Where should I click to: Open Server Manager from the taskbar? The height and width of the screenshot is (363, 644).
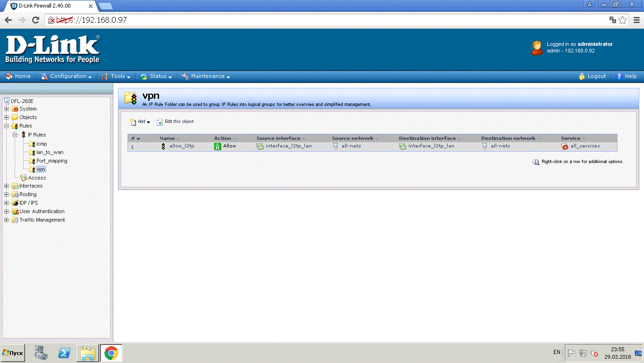[x=41, y=353]
